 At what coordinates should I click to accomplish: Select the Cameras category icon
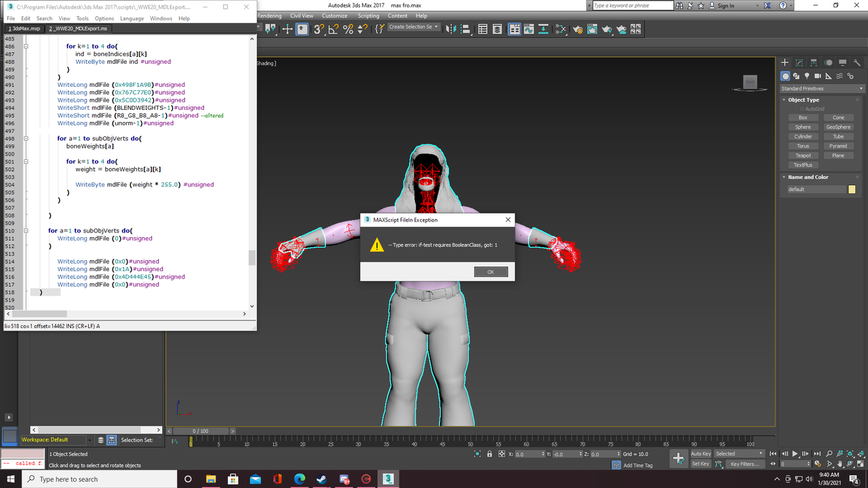pos(818,76)
